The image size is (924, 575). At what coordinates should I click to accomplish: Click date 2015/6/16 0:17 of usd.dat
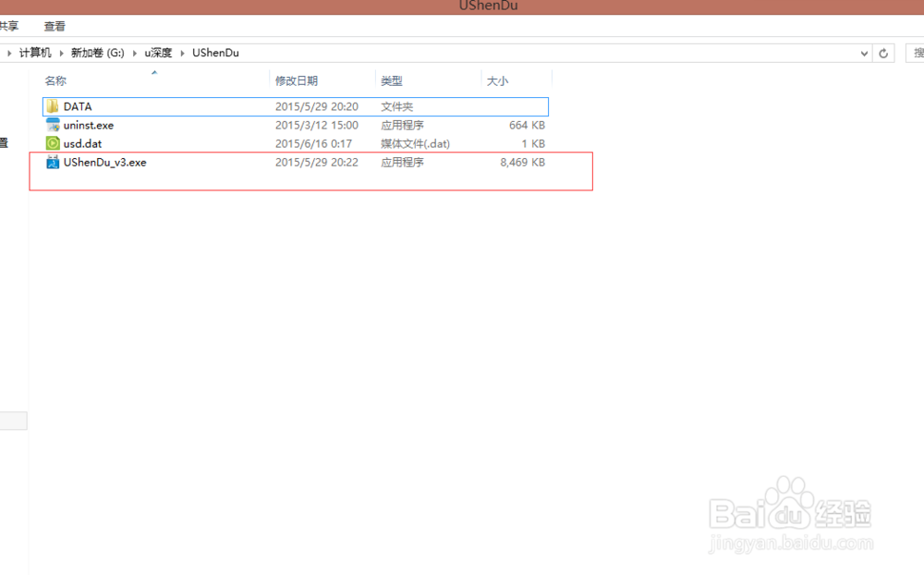(x=313, y=143)
